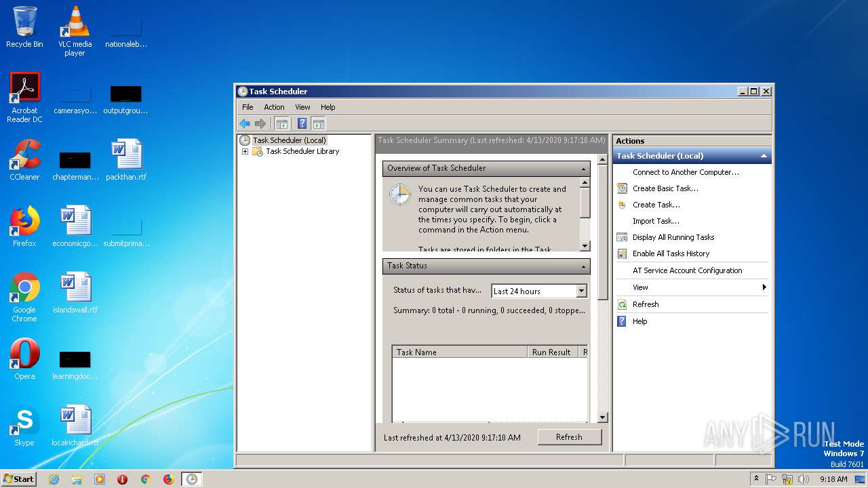868x488 pixels.
Task: Click the Forward arrow in Task Scheduler toolbar
Action: [260, 123]
